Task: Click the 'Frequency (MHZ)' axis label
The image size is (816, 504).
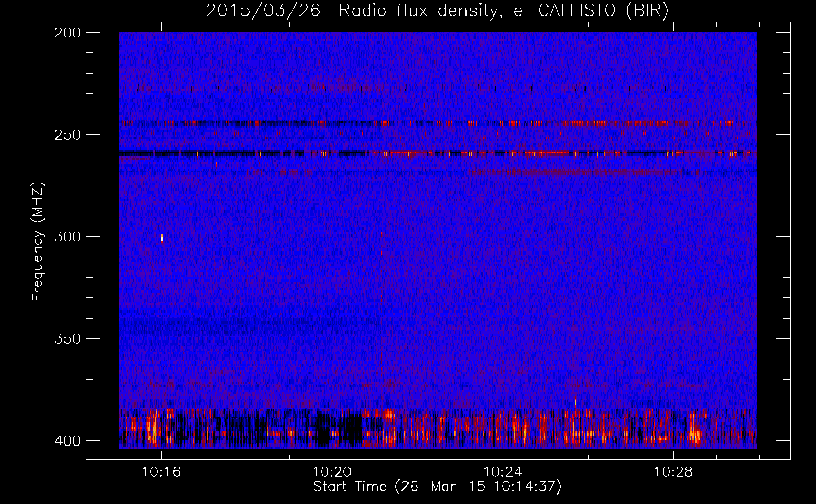Action: [x=38, y=242]
